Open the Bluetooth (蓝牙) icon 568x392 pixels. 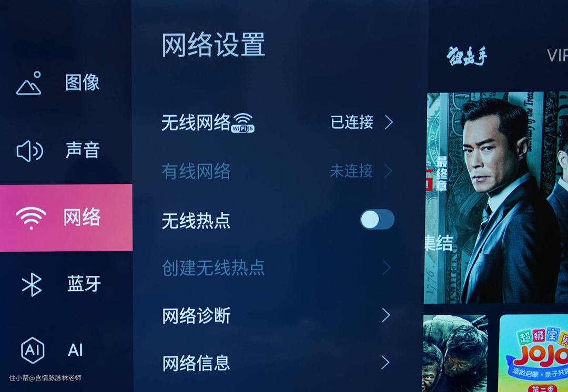pos(32,284)
